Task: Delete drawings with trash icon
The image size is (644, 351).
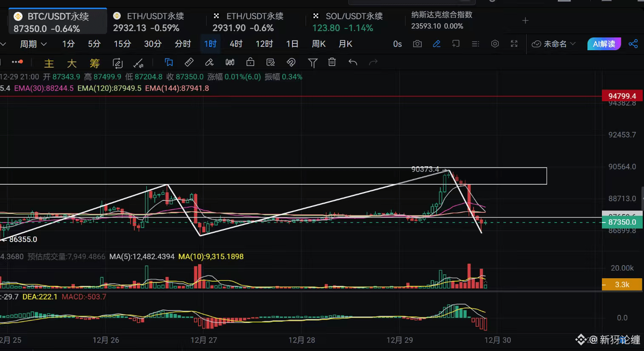Action: 332,62
